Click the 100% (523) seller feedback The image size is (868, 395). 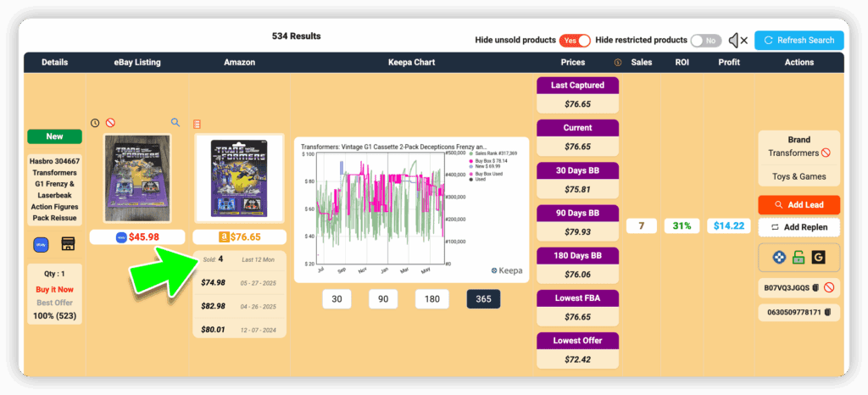(55, 316)
